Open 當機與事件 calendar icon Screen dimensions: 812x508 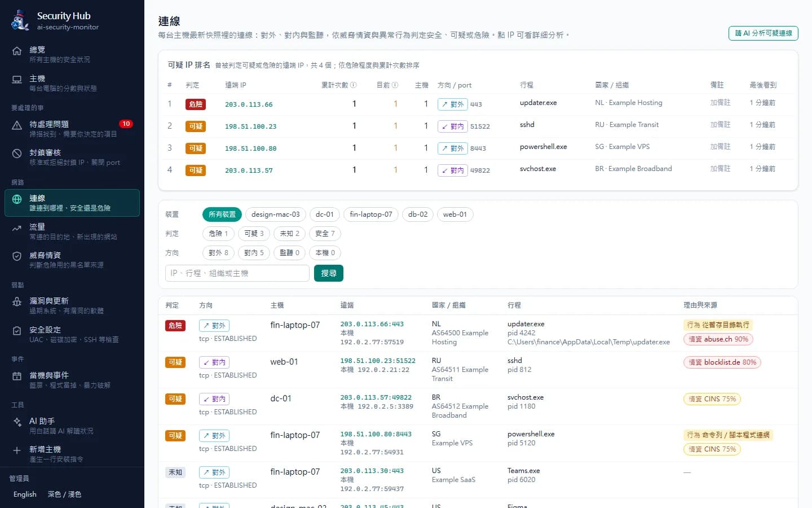[17, 376]
